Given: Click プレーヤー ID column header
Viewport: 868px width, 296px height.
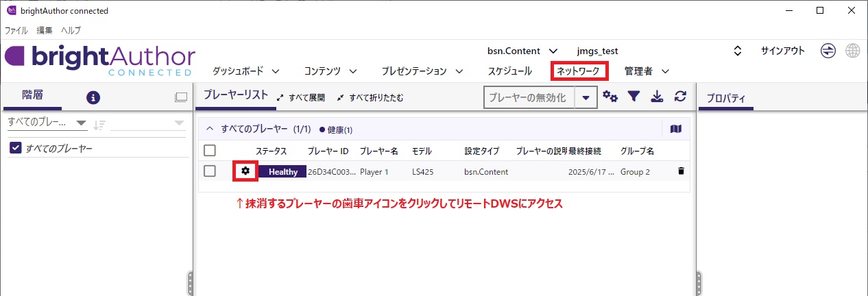Looking at the screenshot, I should 328,151.
